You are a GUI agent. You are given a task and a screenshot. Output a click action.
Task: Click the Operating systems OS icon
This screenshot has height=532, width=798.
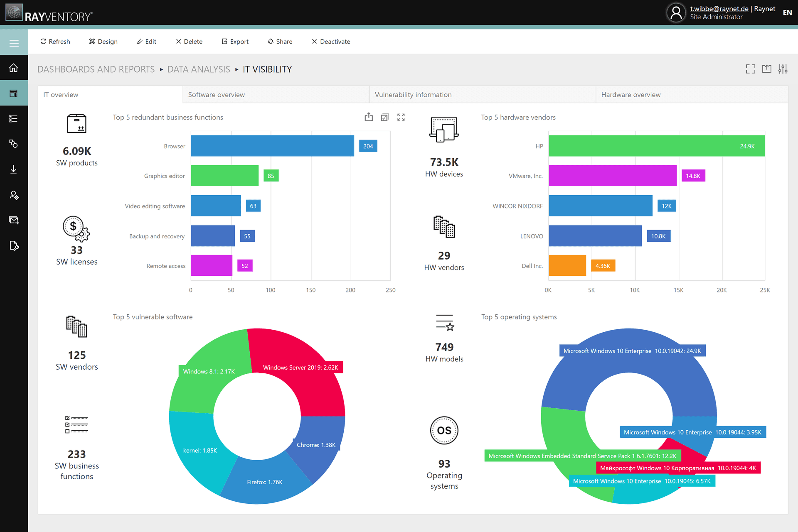tap(444, 431)
